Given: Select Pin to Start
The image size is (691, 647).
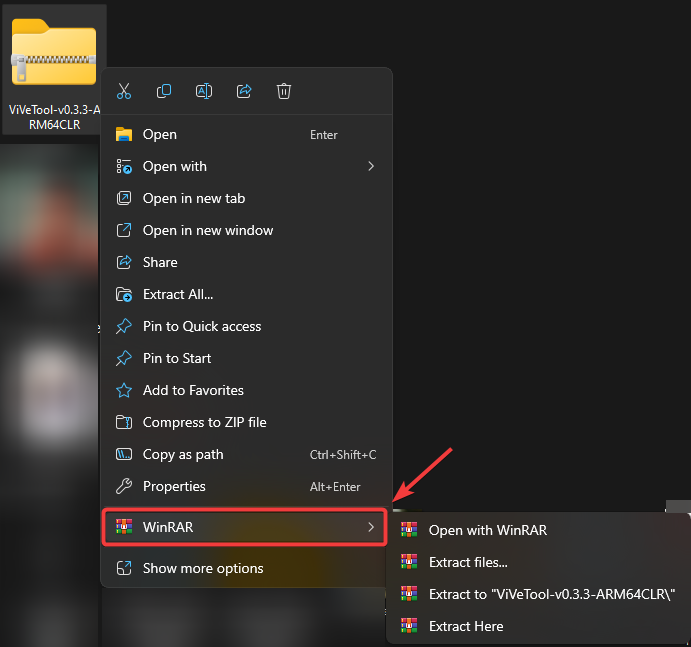Looking at the screenshot, I should click(x=246, y=358).
